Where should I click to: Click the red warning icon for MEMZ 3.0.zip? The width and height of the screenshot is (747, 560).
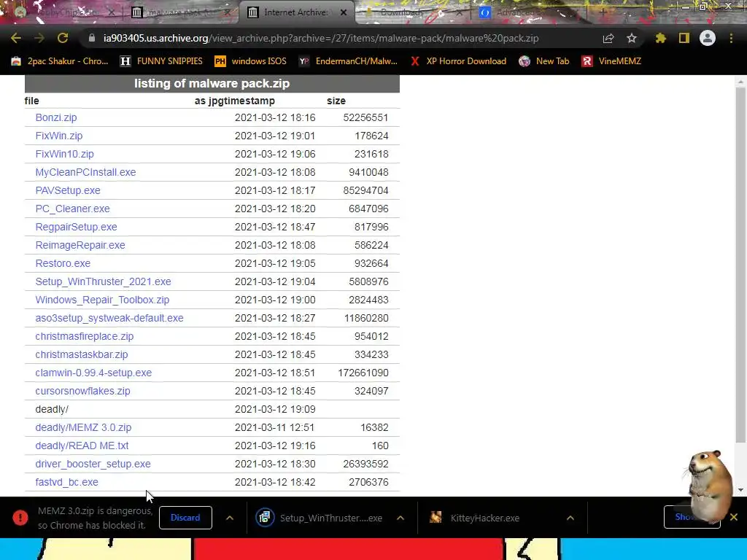20,518
